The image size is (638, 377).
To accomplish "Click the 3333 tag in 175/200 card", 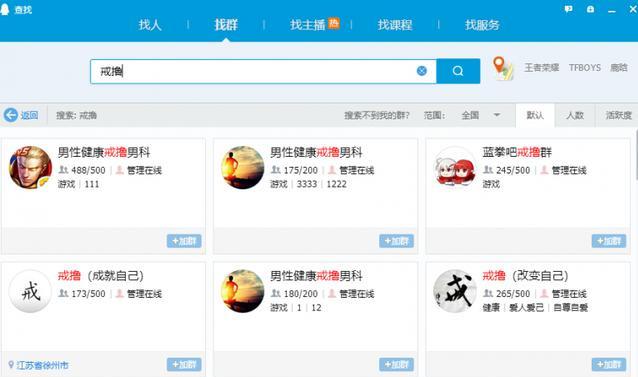I will pos(307,184).
